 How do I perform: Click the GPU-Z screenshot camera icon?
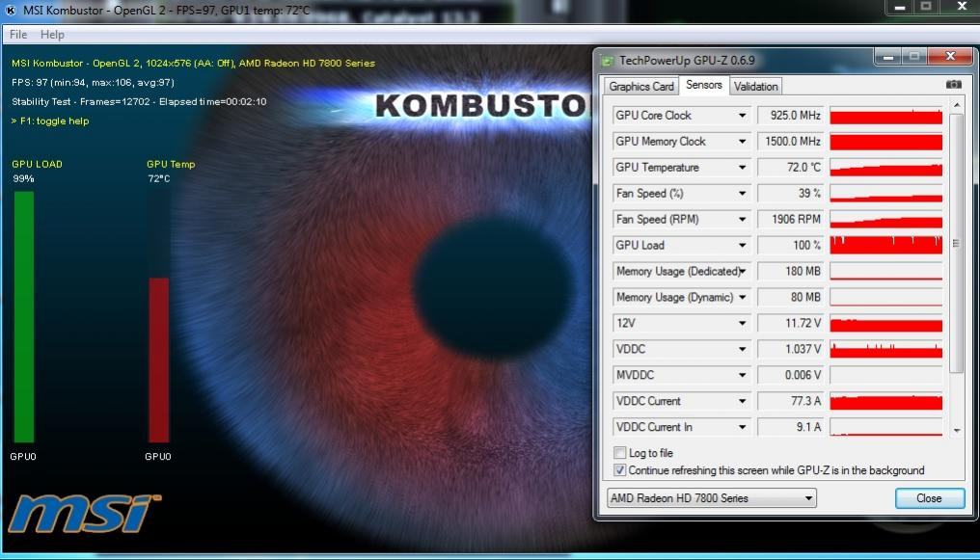(953, 84)
